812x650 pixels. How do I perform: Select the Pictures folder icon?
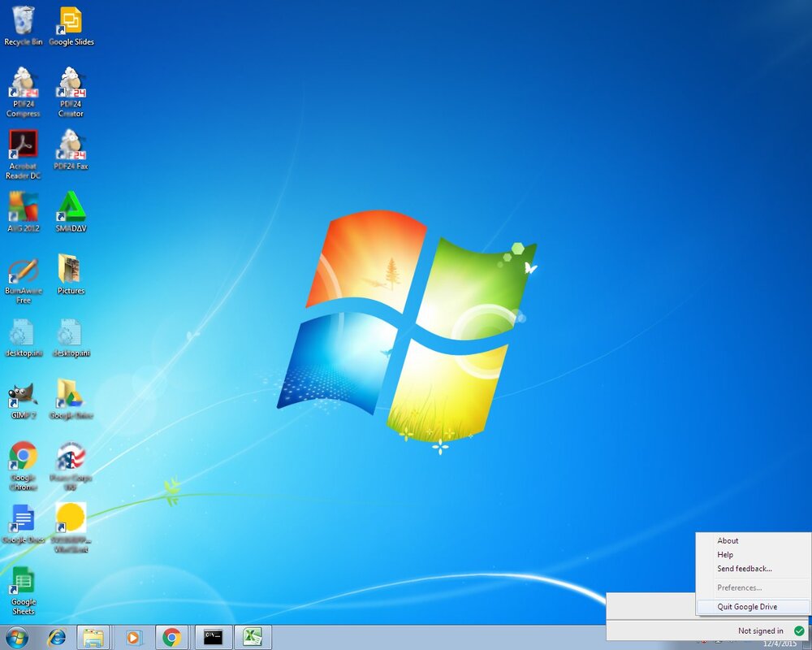71,275
